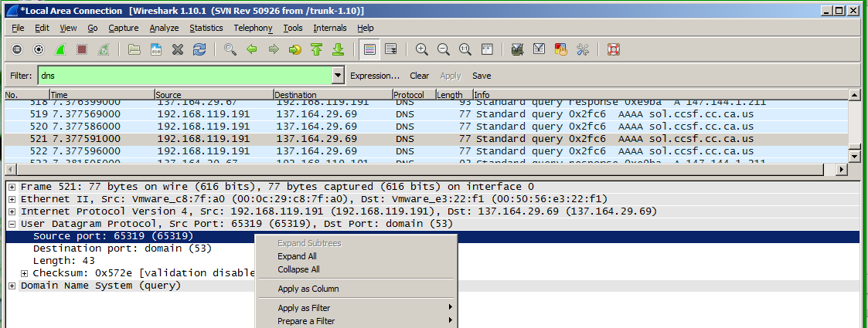Screen dimensions: 868x328
Task: Open the Go menu
Action: [93, 28]
